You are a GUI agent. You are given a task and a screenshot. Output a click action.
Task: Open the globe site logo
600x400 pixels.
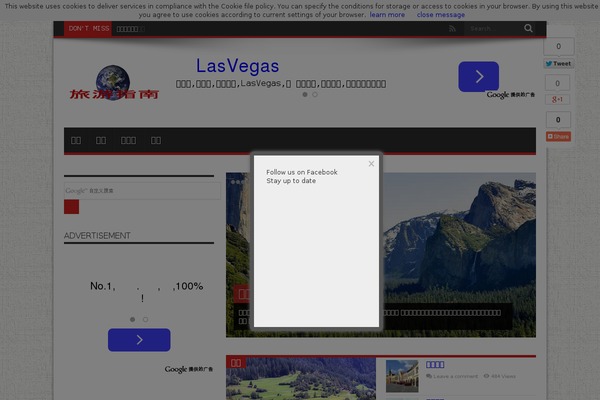(114, 83)
